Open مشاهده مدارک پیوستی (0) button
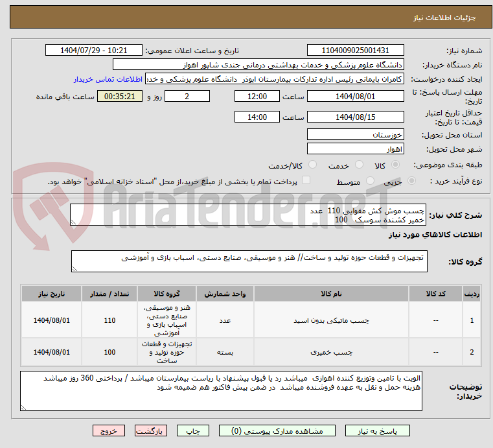The image size is (493, 448). point(277,430)
